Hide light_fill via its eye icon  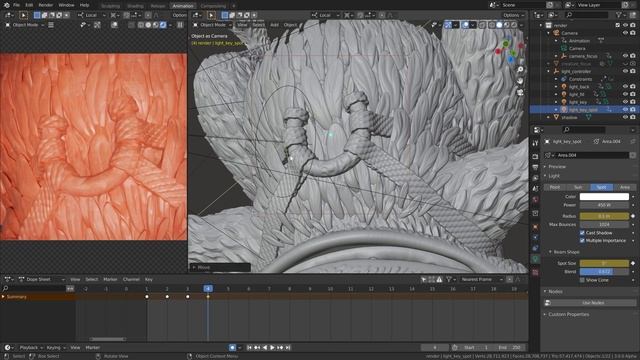[625, 94]
